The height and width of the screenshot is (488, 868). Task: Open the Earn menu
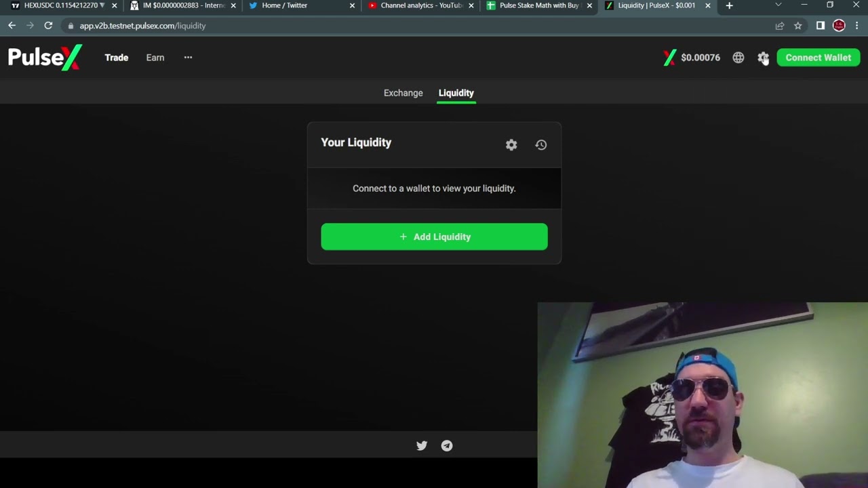click(155, 58)
